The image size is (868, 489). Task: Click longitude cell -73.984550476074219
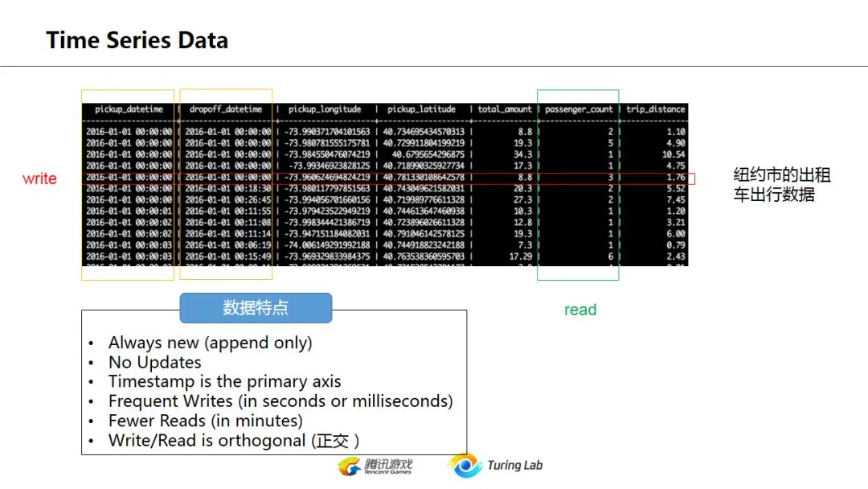point(326,154)
